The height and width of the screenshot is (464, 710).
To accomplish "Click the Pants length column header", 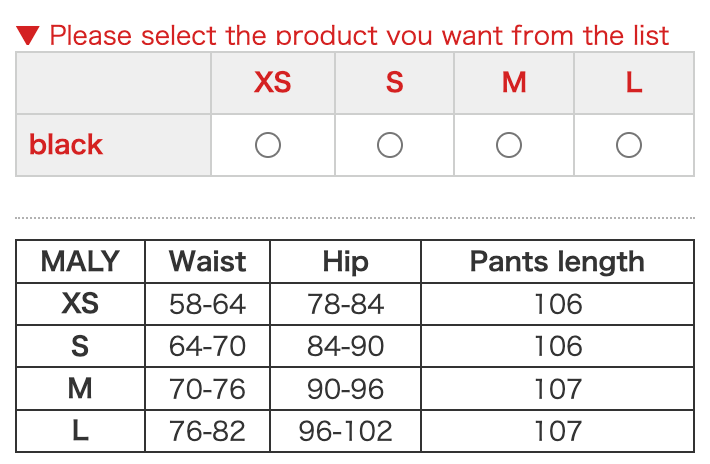I will (557, 262).
